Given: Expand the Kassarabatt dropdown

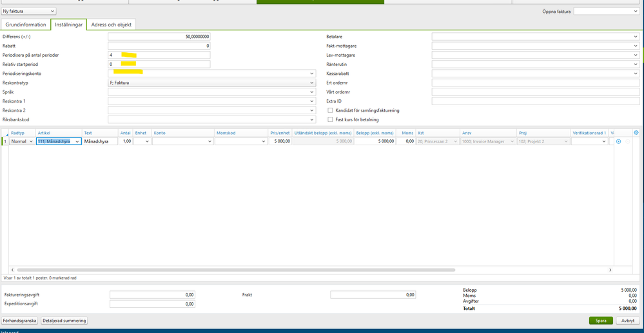Looking at the screenshot, I should [x=536, y=73].
